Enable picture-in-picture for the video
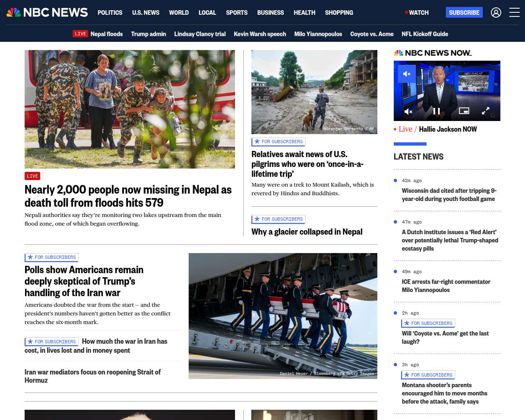 pyautogui.click(x=464, y=111)
